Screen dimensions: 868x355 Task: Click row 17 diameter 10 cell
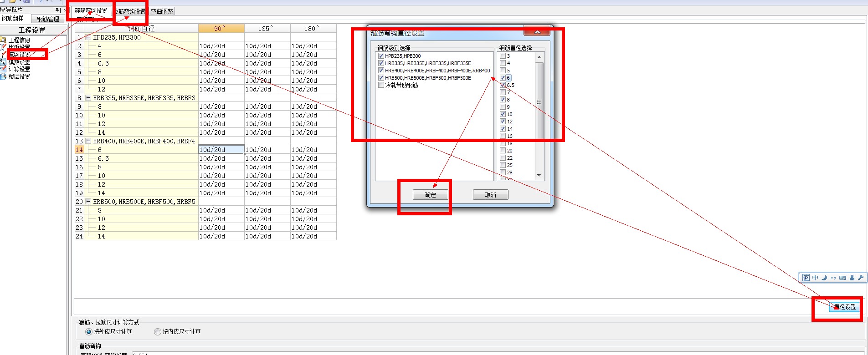(141, 176)
